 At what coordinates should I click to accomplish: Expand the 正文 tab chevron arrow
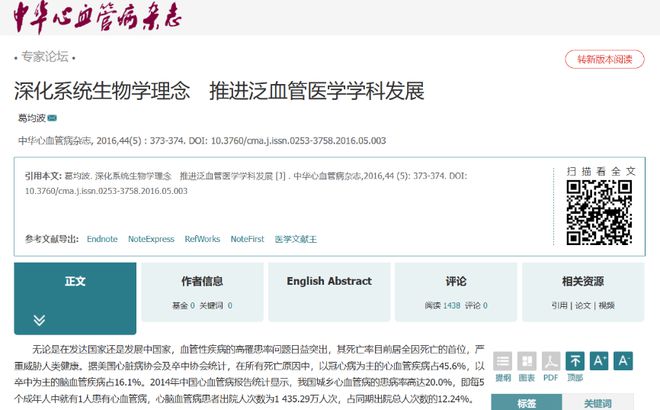pos(40,320)
